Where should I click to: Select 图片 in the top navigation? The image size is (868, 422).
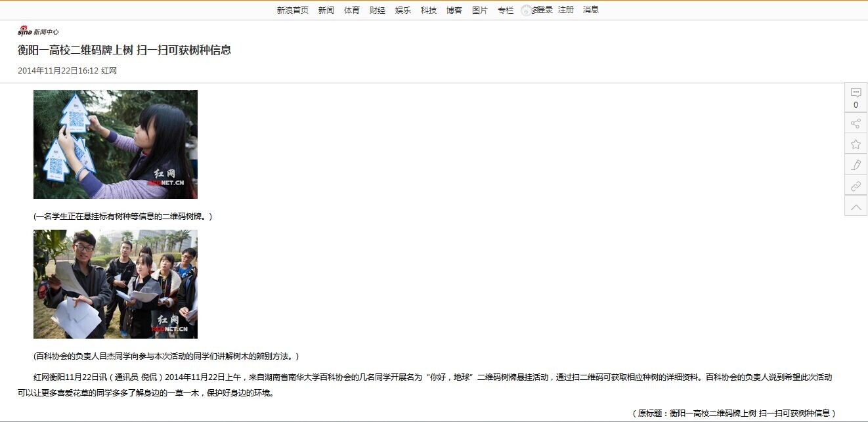coord(480,10)
